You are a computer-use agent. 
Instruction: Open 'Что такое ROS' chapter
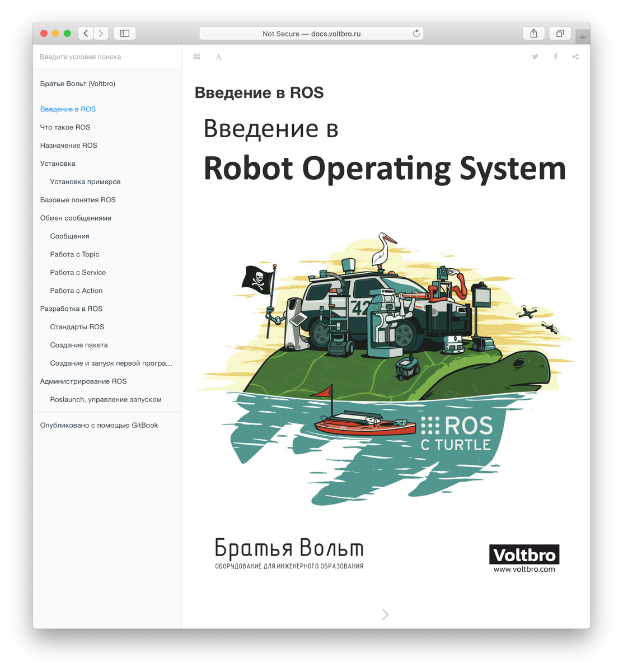click(x=107, y=127)
